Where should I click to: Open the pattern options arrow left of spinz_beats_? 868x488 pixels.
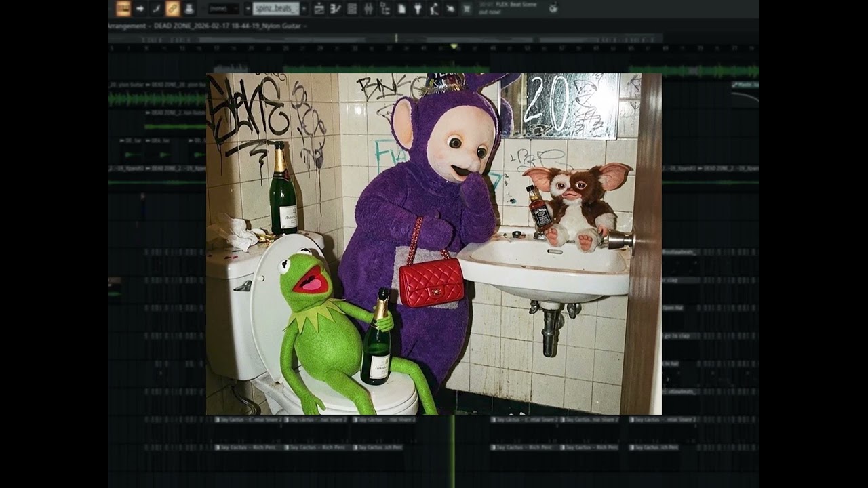[248, 8]
